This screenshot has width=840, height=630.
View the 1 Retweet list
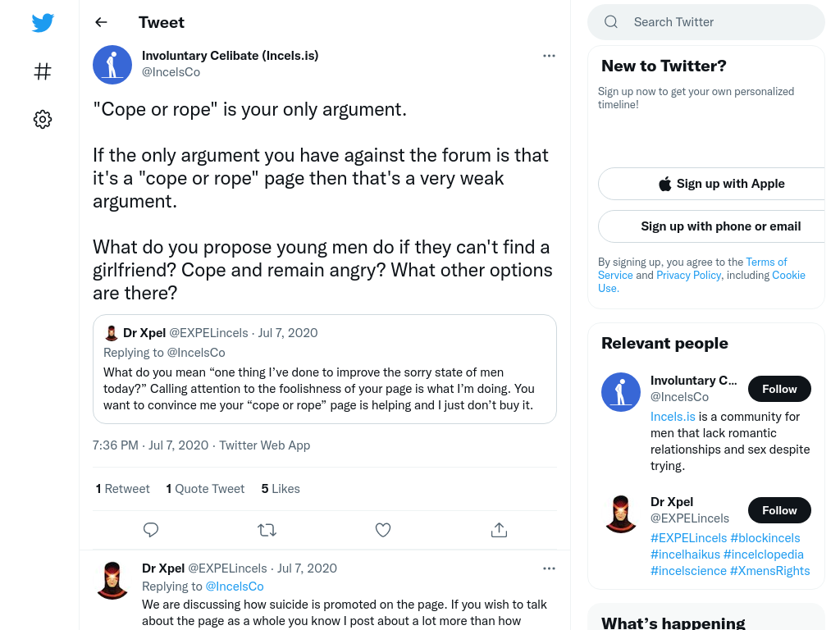click(123, 489)
